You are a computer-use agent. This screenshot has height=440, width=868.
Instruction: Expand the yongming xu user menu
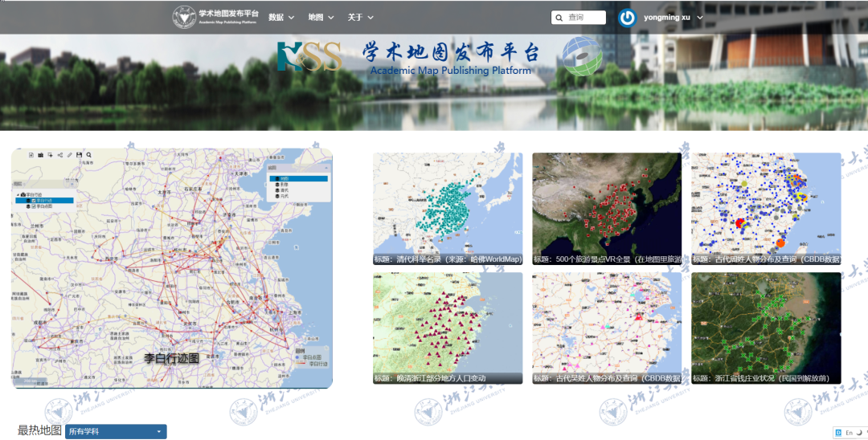click(x=674, y=17)
